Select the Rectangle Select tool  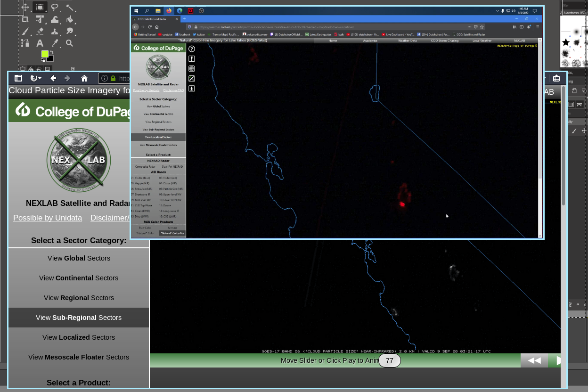[x=40, y=8]
